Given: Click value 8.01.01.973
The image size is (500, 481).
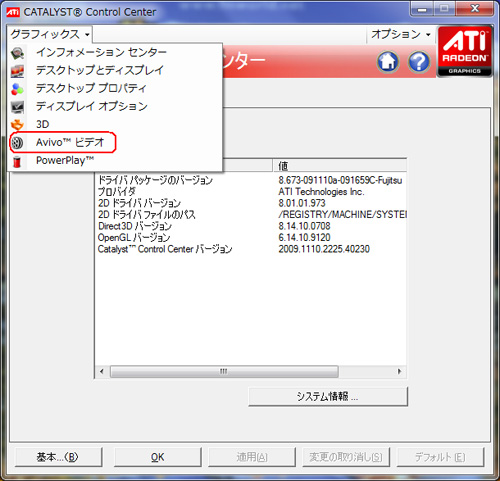Looking at the screenshot, I should point(302,203).
